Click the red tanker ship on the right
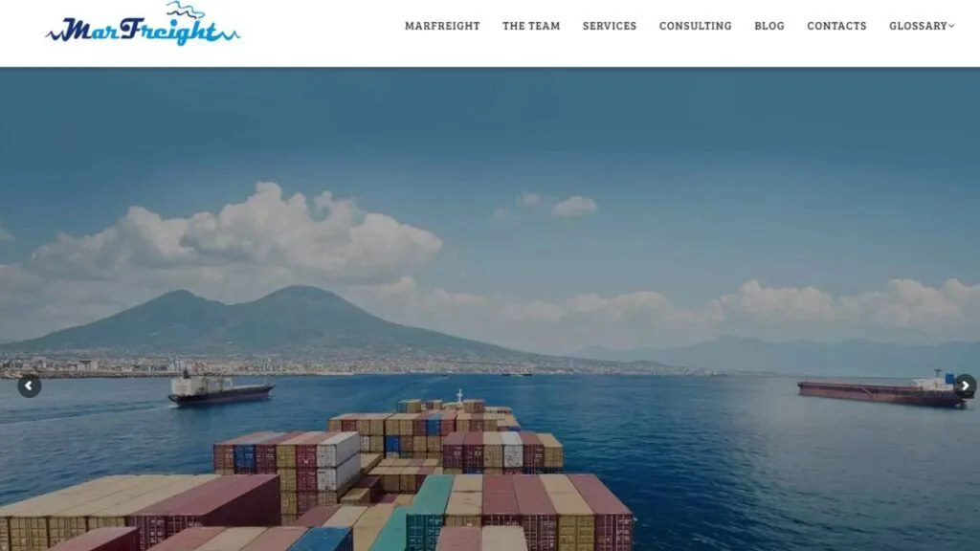Viewport: 980px width, 551px height. click(x=881, y=392)
